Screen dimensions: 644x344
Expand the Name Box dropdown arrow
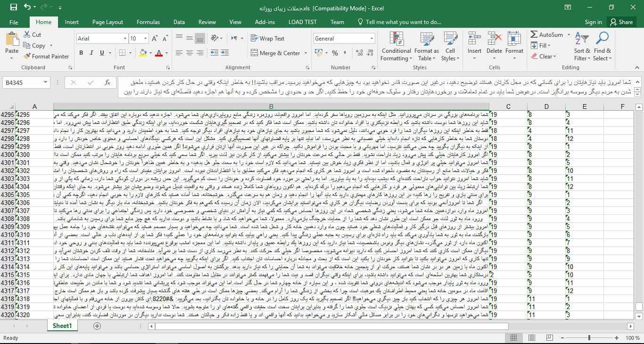(x=45, y=82)
